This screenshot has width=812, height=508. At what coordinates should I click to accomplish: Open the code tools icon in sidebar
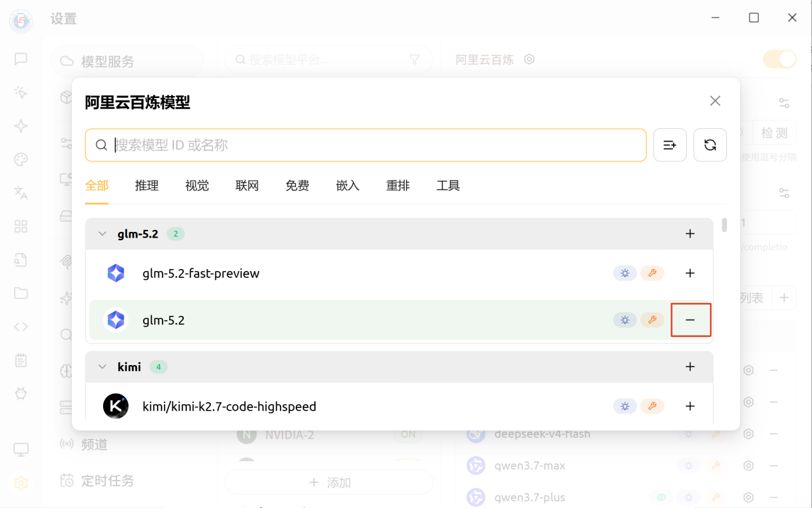21,327
